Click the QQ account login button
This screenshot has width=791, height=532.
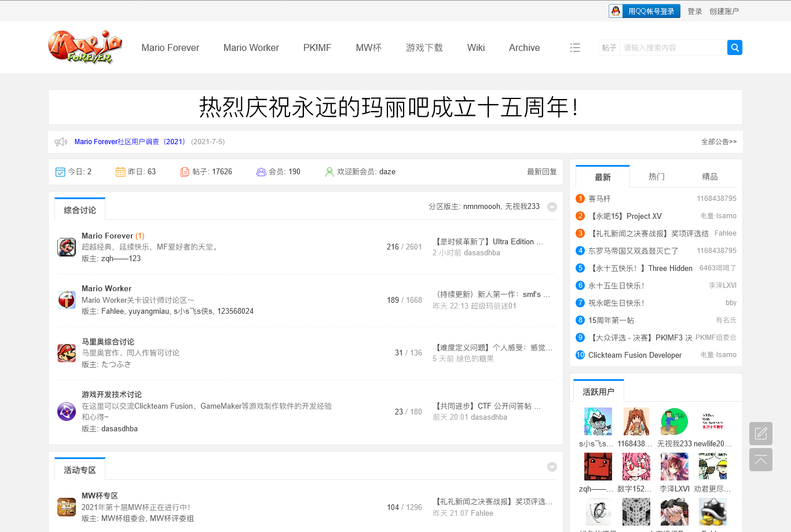(x=645, y=11)
